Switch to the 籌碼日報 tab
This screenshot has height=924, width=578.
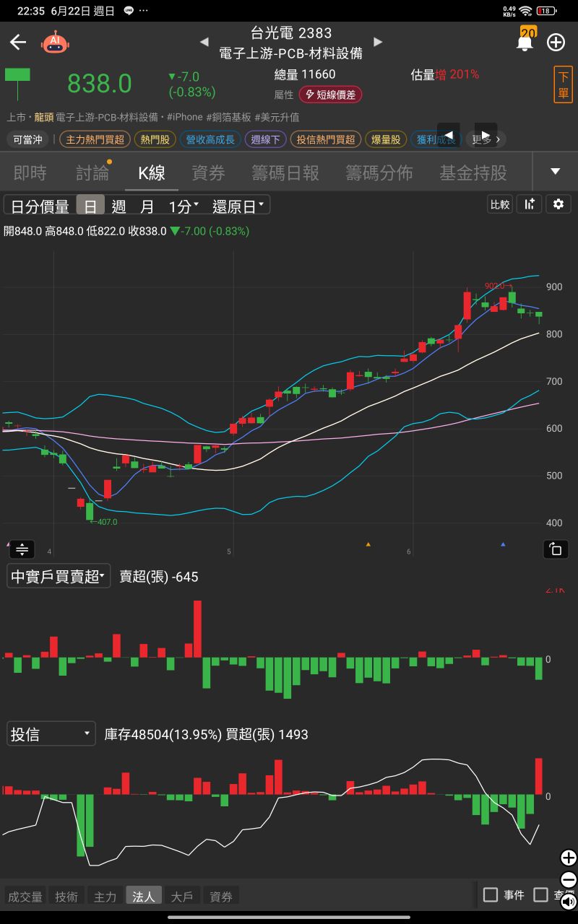click(x=285, y=173)
